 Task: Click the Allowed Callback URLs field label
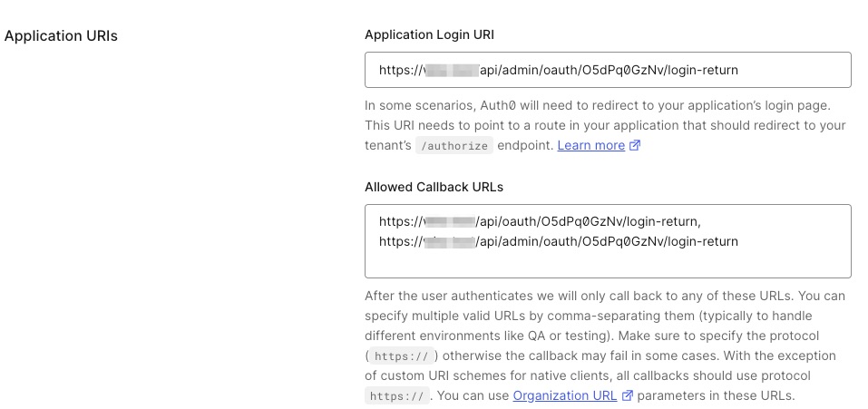pyautogui.click(x=434, y=187)
